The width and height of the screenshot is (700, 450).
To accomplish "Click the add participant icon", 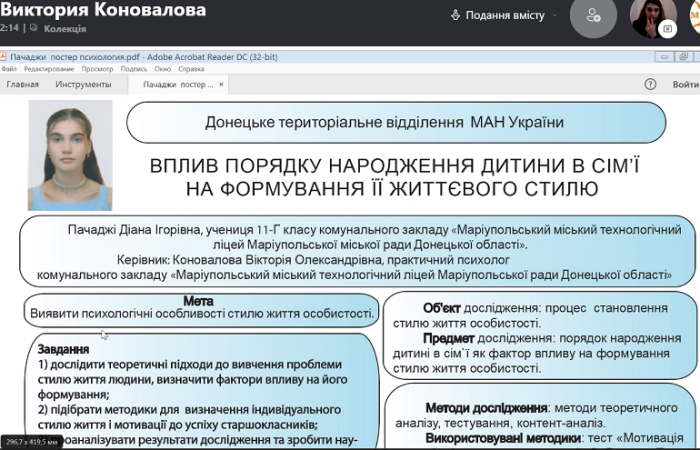I will [593, 16].
